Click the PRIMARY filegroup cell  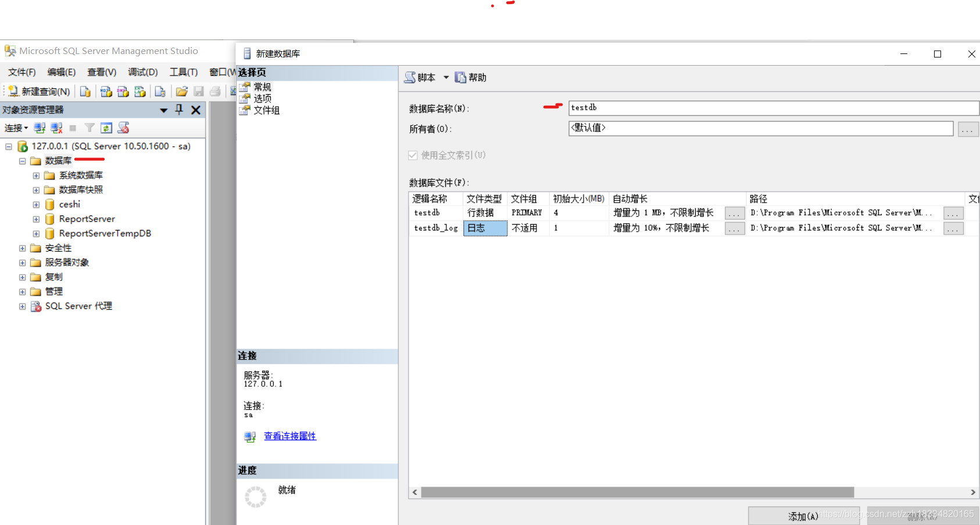528,213
